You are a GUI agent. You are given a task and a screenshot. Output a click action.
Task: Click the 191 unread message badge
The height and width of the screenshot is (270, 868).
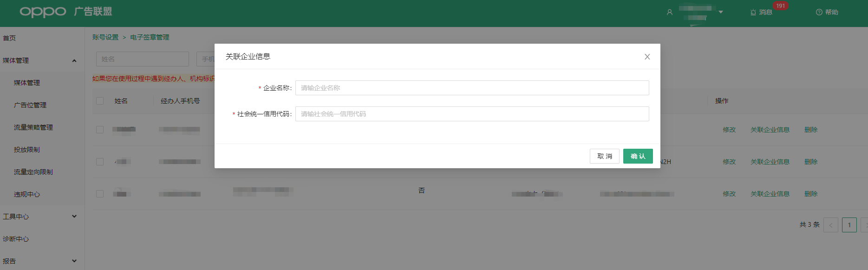780,6
